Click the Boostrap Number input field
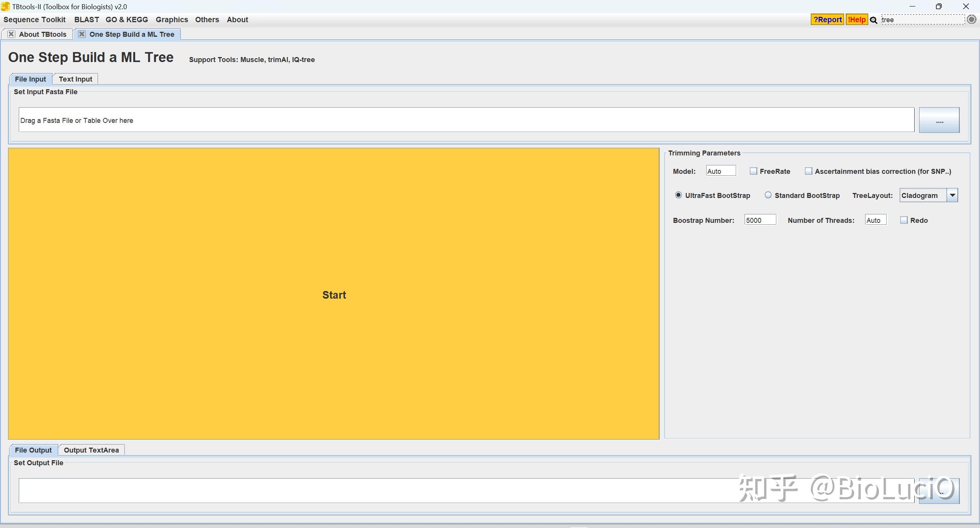 pyautogui.click(x=760, y=220)
